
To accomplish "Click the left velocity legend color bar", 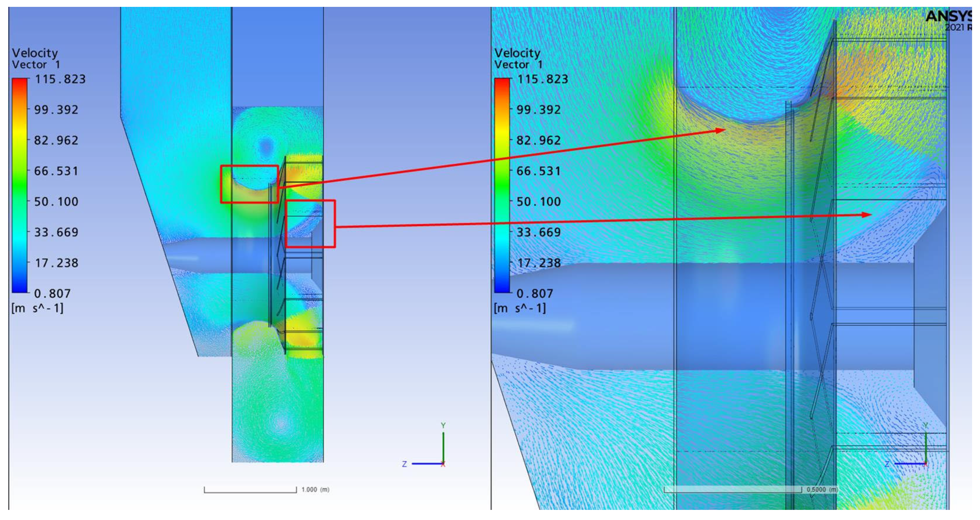I will 20,185.
